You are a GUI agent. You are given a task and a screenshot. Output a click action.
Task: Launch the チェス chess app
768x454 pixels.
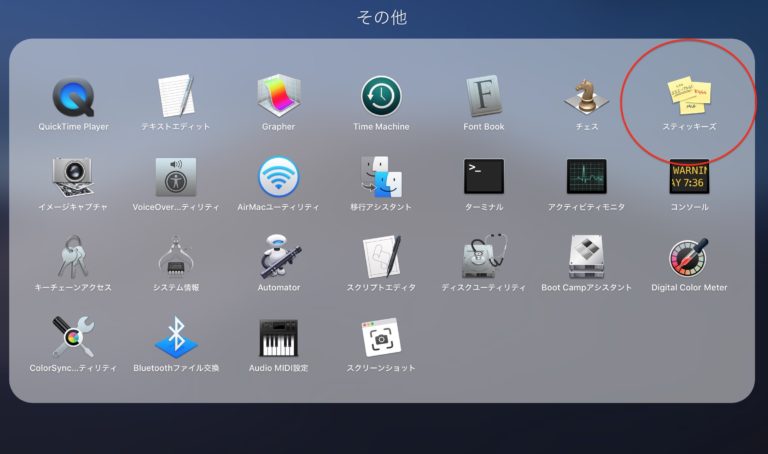coord(586,96)
